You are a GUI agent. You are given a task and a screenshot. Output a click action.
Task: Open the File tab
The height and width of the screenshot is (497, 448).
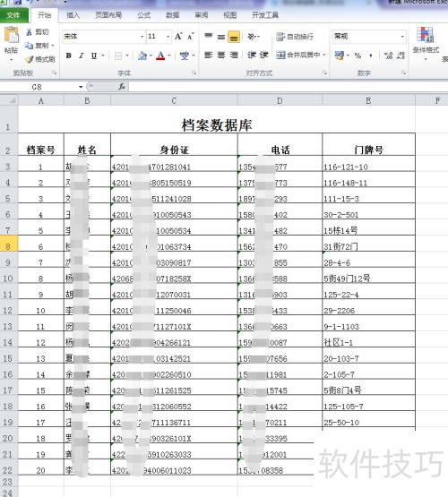click(x=13, y=15)
